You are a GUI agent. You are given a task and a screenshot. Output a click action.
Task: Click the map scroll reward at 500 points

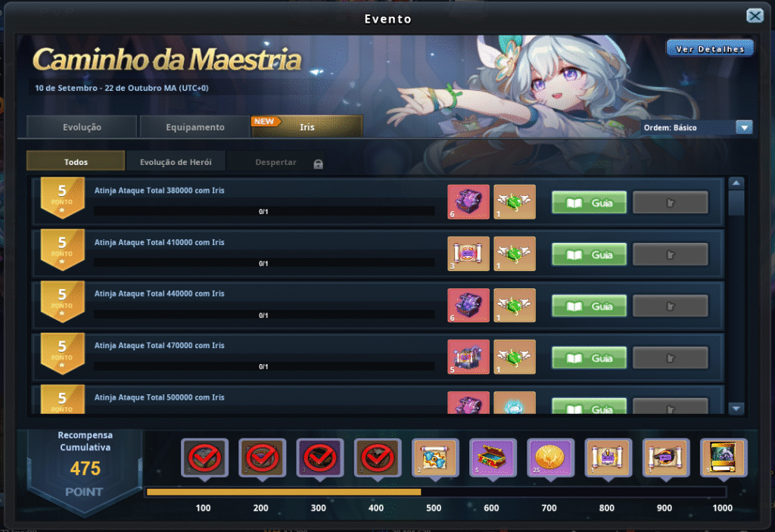pyautogui.click(x=435, y=457)
